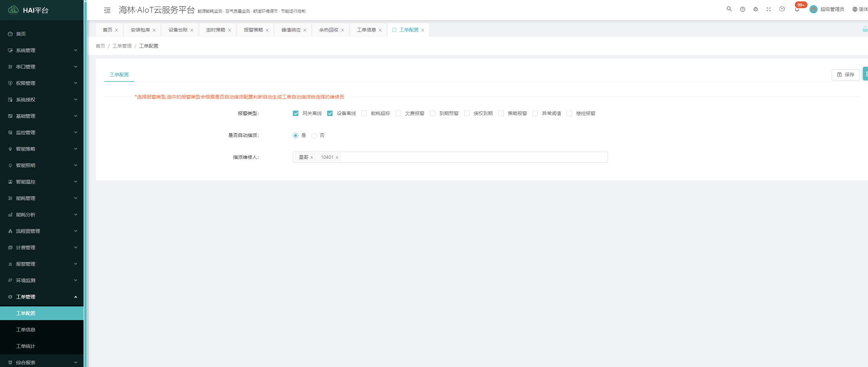Switch language via the globe icon
The image size is (868, 367).
point(855,9)
